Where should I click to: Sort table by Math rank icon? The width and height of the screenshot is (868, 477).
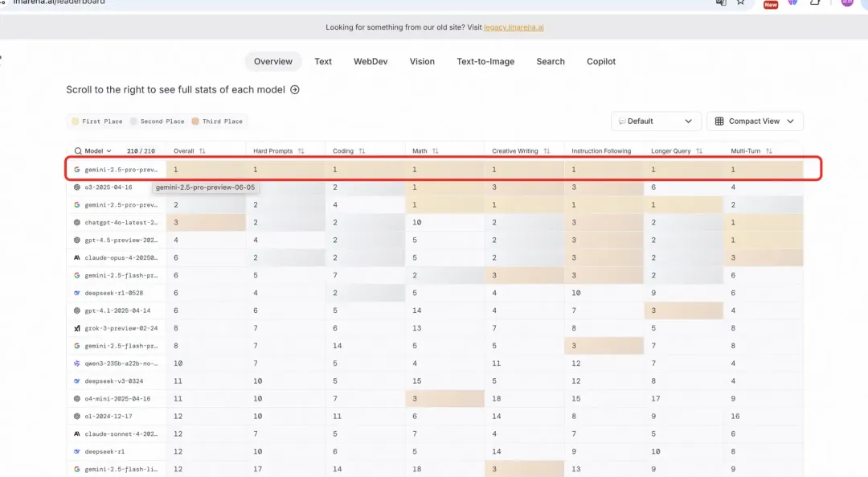coord(436,151)
